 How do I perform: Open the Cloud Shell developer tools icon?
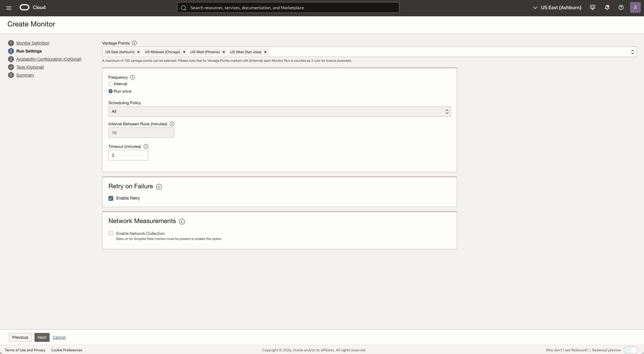coord(592,8)
